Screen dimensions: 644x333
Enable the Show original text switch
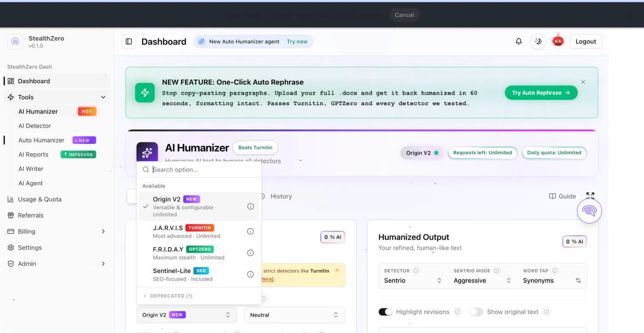476,312
